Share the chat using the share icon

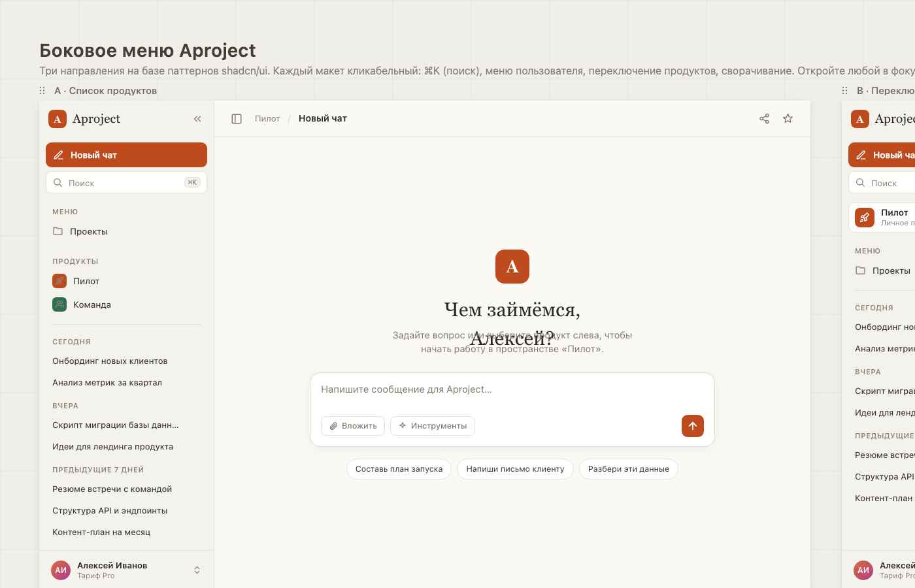coord(764,119)
